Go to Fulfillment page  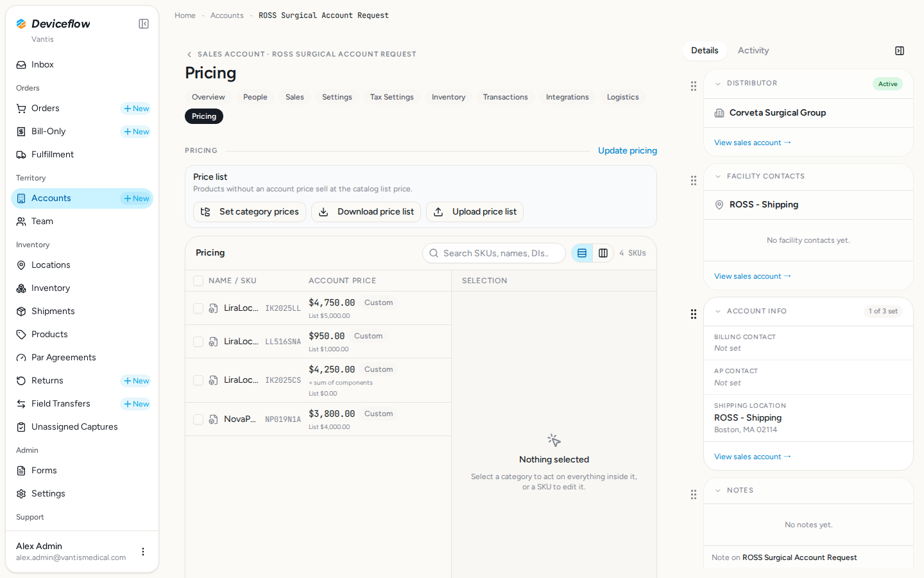(82, 155)
